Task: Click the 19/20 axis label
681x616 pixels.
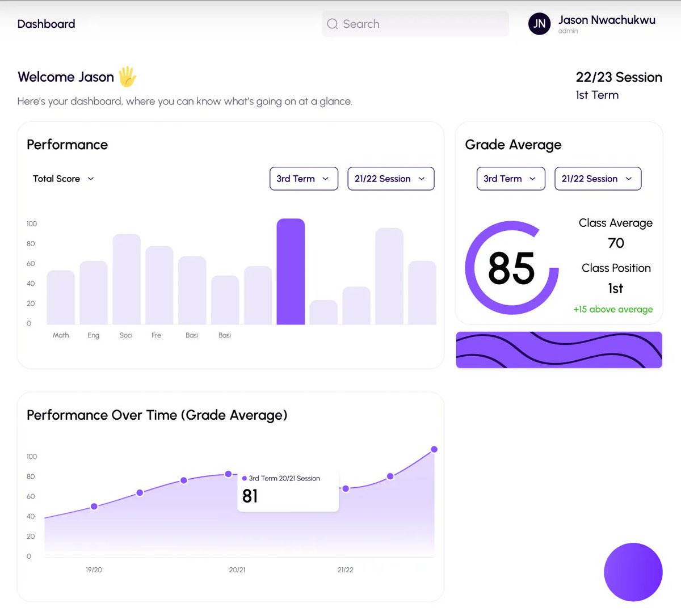Action: tap(94, 569)
